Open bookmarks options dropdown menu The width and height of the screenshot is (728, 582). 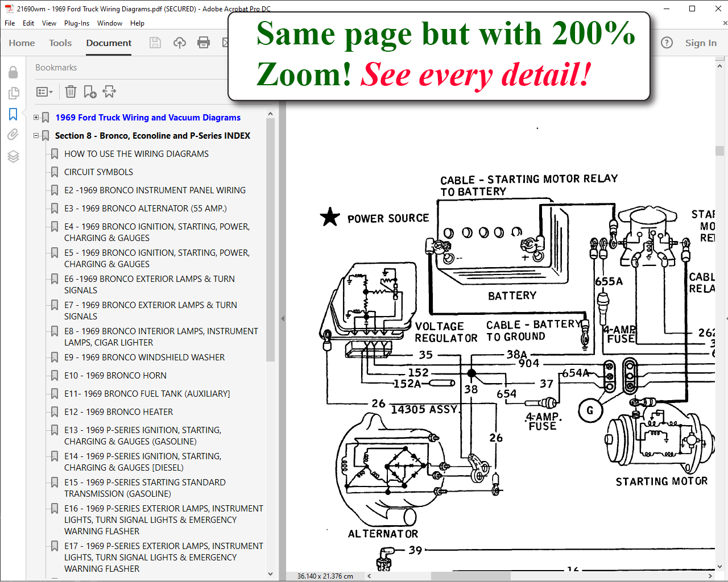click(44, 92)
